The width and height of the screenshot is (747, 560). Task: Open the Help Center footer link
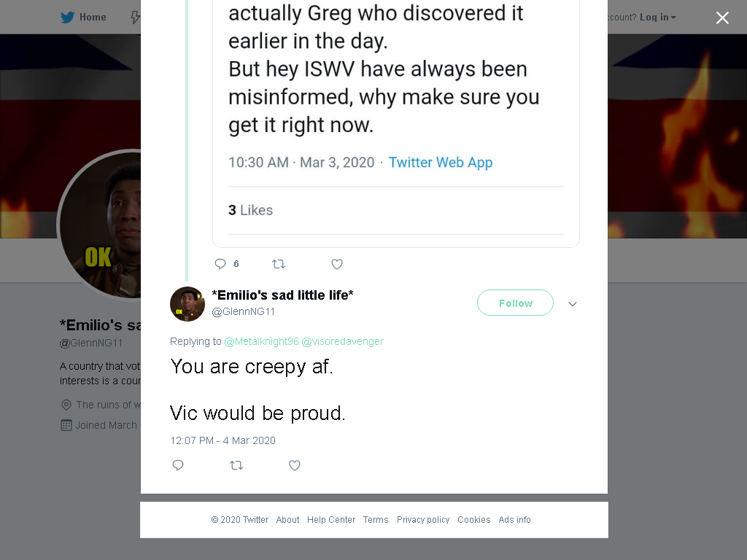click(331, 519)
